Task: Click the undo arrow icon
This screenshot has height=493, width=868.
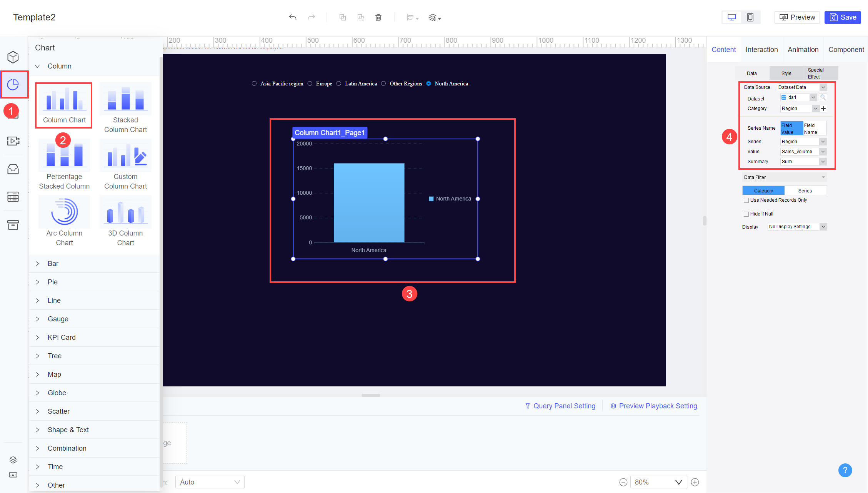Action: [293, 17]
